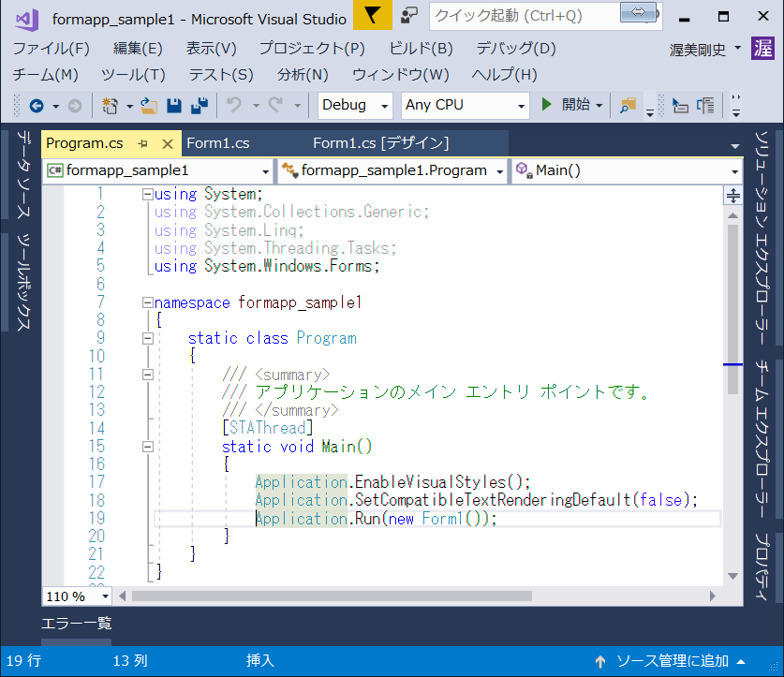Click the user account avatar icon
The width and height of the screenshot is (784, 677).
tap(762, 49)
